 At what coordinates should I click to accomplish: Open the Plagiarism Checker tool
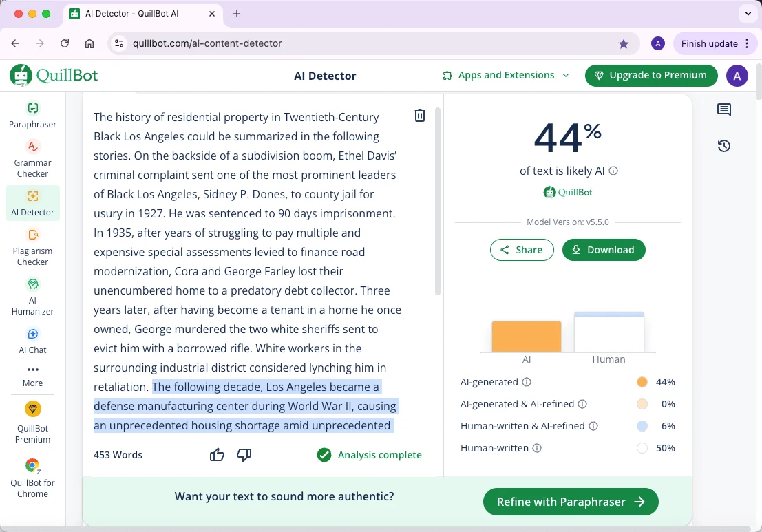click(x=32, y=247)
